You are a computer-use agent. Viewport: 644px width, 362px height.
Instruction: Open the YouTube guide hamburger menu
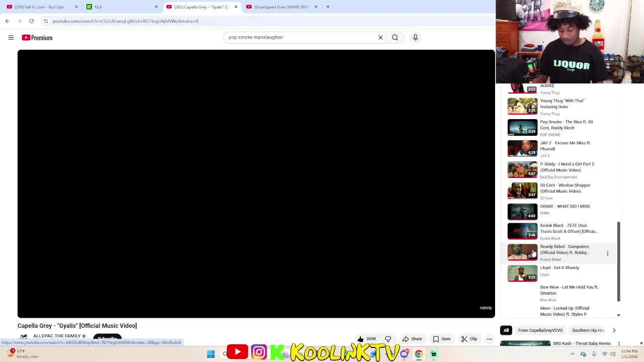pyautogui.click(x=11, y=38)
